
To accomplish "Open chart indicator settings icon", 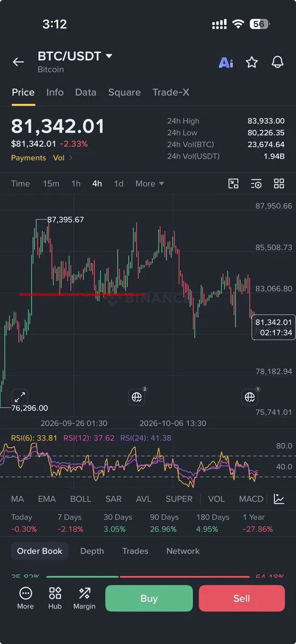I will [x=256, y=184].
